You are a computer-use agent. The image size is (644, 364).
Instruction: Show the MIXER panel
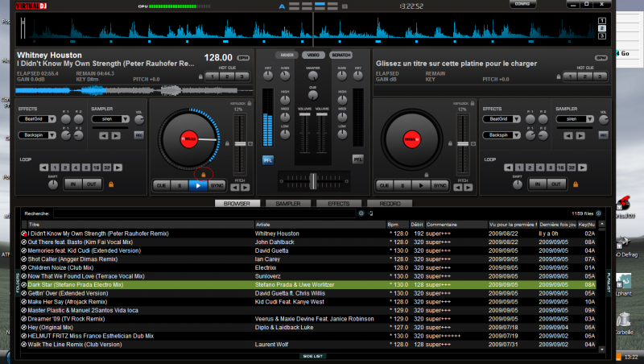pos(287,55)
